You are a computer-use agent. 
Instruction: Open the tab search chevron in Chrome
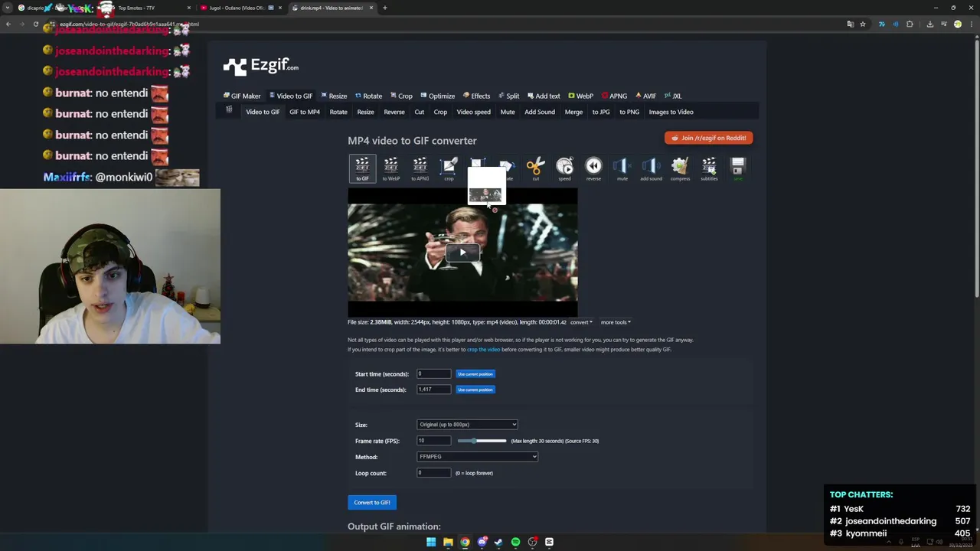[x=8, y=8]
